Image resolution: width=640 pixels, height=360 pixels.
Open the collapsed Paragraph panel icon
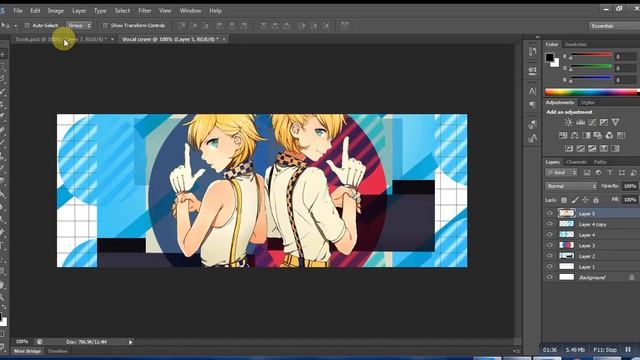532,104
